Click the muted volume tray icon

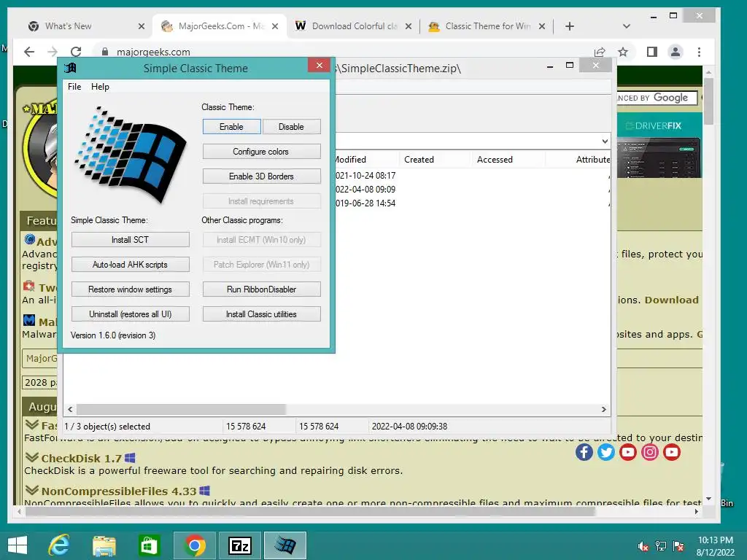click(643, 546)
